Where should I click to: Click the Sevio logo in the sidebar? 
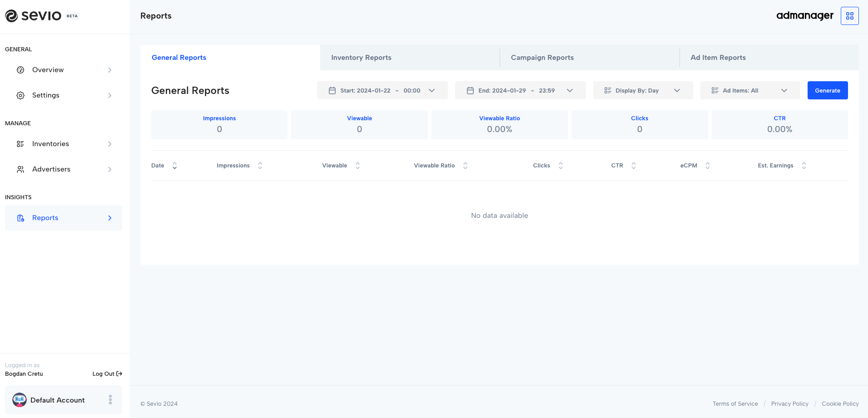click(34, 15)
